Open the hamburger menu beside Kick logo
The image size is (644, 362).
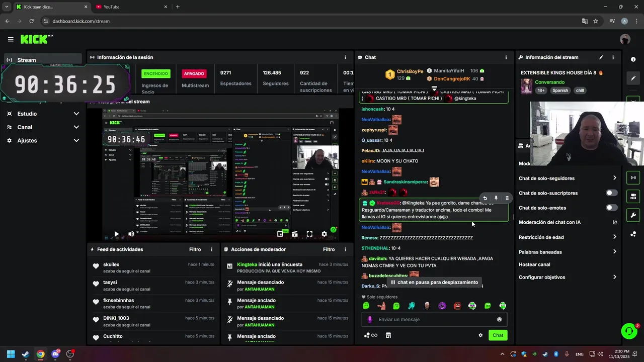point(11,39)
